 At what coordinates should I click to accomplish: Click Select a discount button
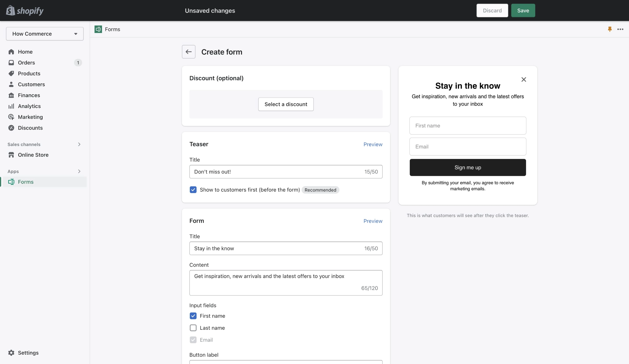286,104
